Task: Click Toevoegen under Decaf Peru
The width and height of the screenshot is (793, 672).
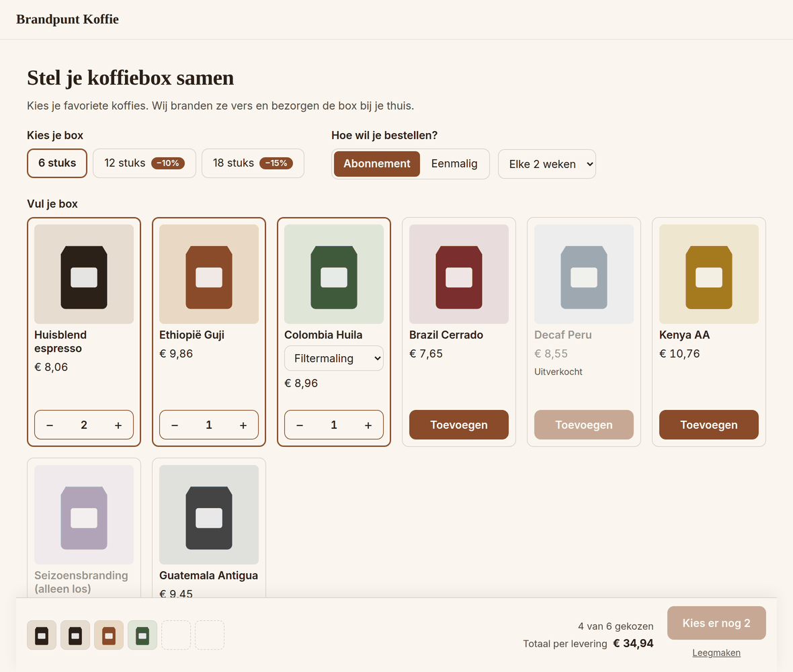Action: (583, 425)
